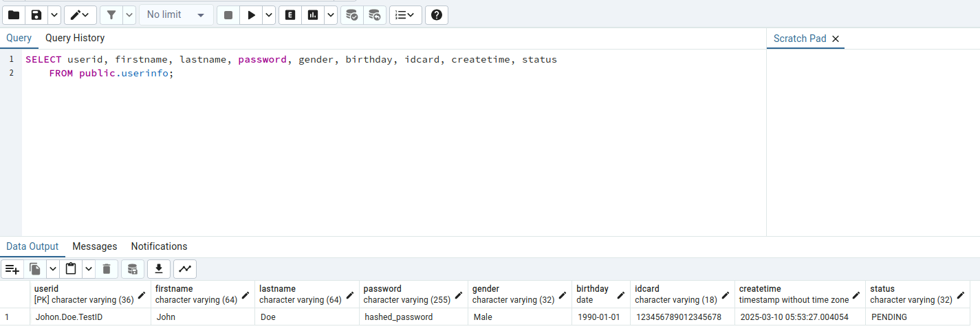Expand the Execute options dropdown arrow

(268, 14)
